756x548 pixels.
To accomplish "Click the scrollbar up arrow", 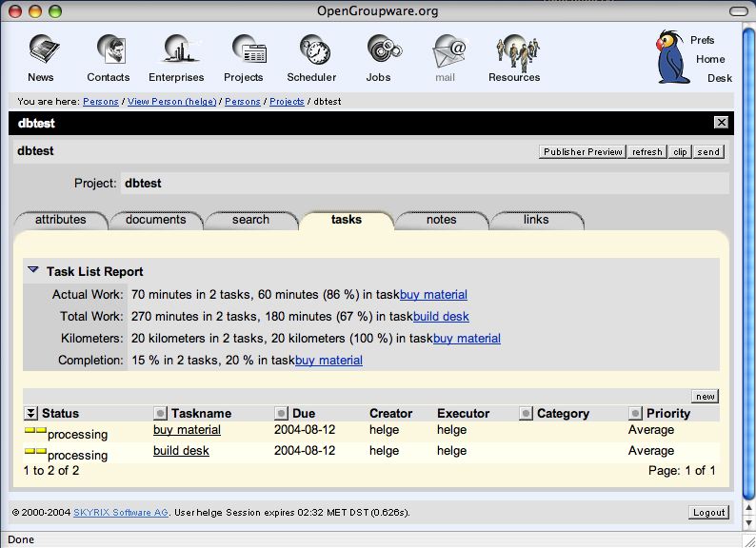I will pyautogui.click(x=747, y=507).
